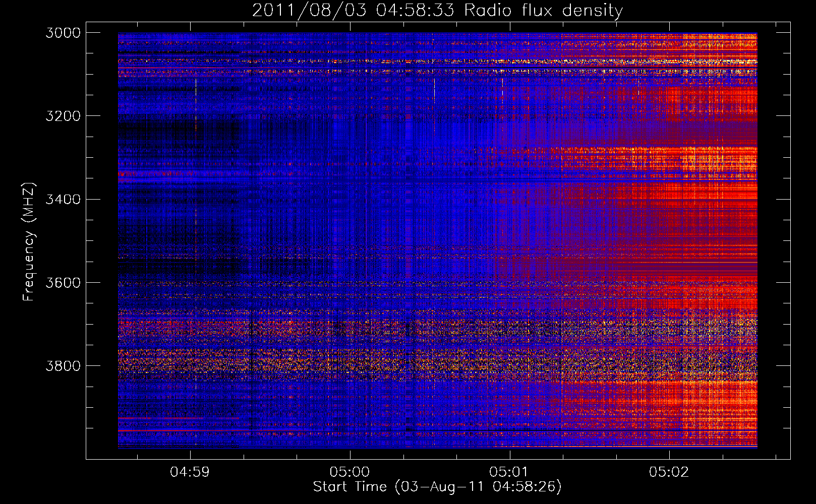Select the 3400 frequency axis label
This screenshot has height=504, width=816.
(x=63, y=199)
